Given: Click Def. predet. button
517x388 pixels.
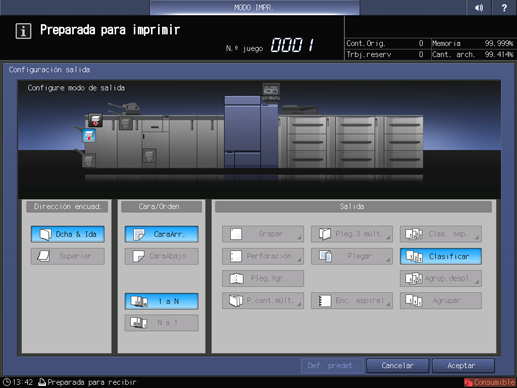Looking at the screenshot, I should pos(331,366).
